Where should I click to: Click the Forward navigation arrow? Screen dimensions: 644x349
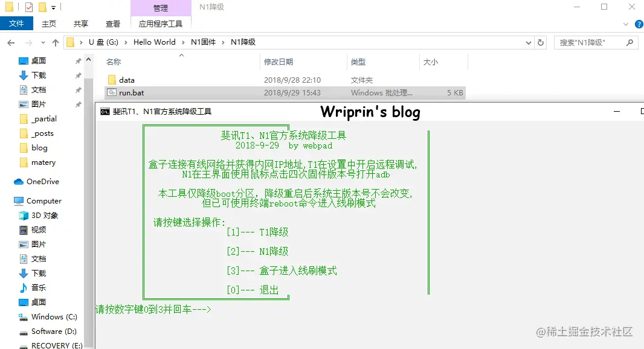coord(28,42)
